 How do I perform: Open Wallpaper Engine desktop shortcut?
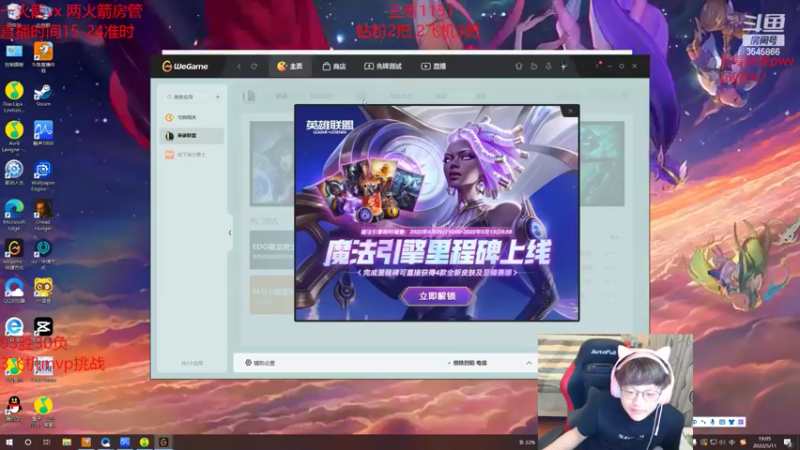[43, 177]
